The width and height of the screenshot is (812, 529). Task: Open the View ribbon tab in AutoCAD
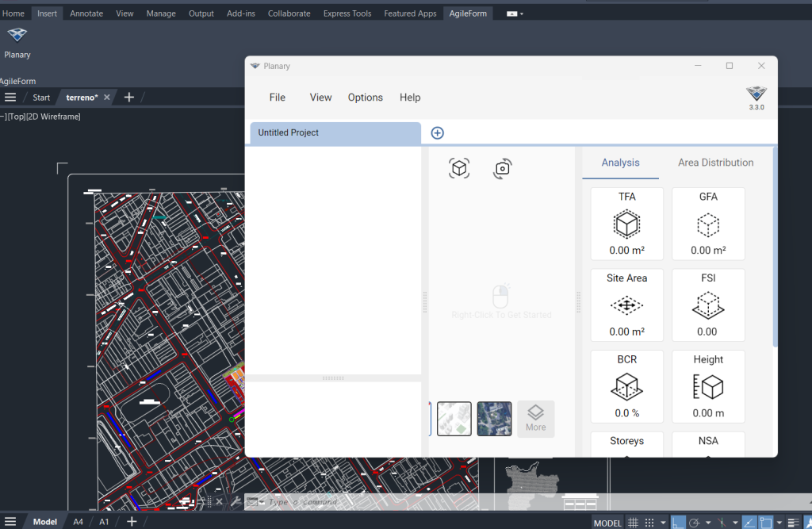[124, 13]
